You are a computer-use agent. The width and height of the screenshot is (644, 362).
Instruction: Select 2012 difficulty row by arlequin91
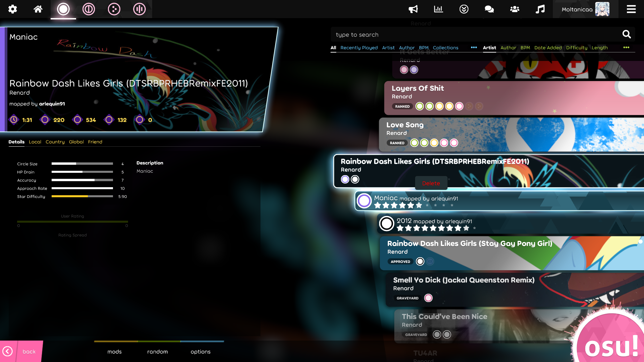(x=511, y=224)
